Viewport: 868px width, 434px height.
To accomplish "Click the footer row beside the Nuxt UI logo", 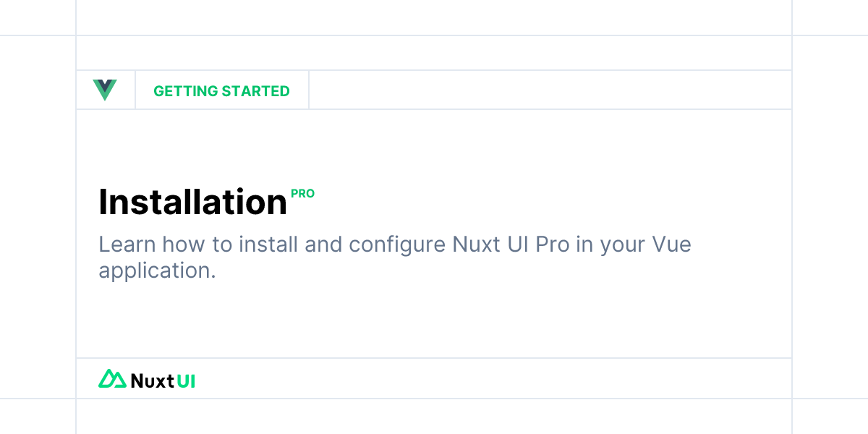I will click(492, 378).
